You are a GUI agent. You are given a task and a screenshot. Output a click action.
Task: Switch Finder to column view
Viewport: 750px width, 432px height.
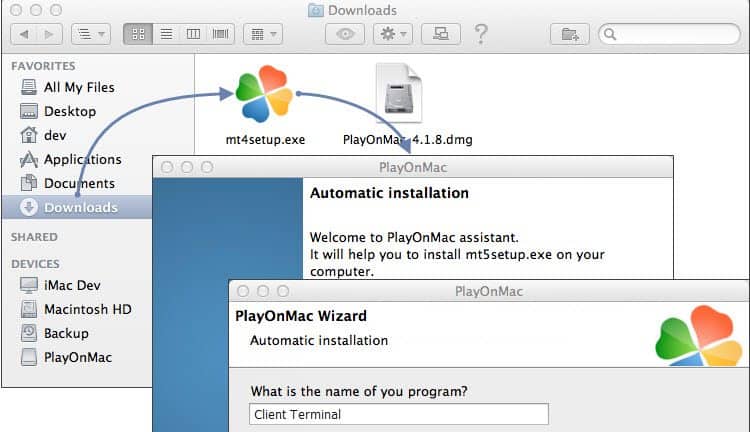coord(193,34)
